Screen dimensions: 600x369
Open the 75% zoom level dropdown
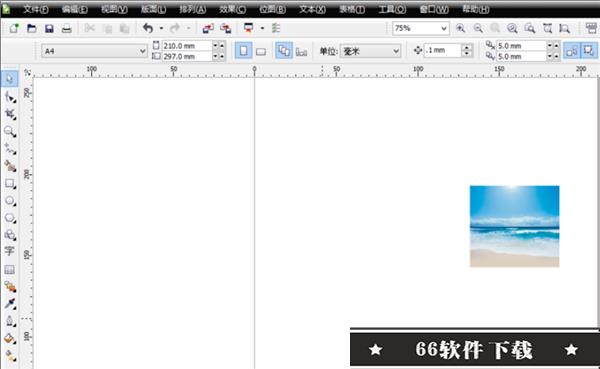[421, 28]
